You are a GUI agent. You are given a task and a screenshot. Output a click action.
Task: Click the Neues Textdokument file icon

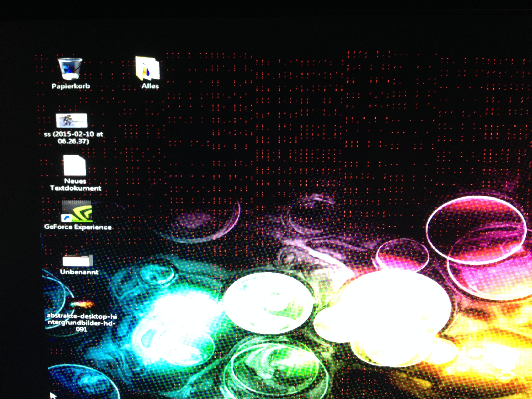[x=74, y=165]
